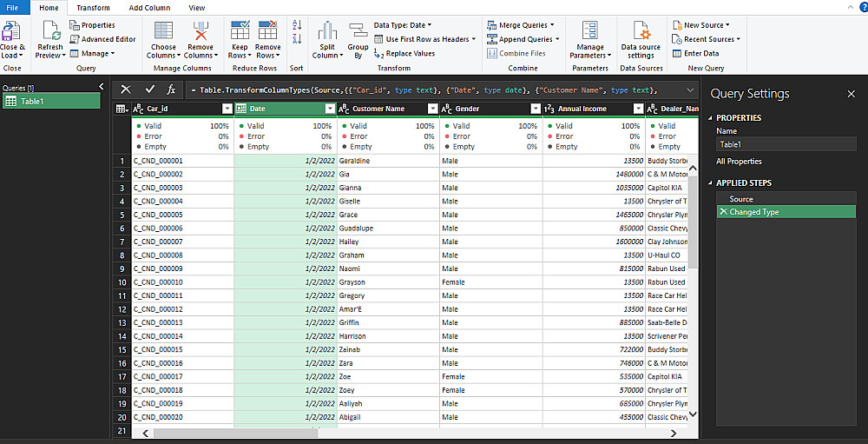Click the Remove Rows icon
868x444 pixels.
coord(268,30)
